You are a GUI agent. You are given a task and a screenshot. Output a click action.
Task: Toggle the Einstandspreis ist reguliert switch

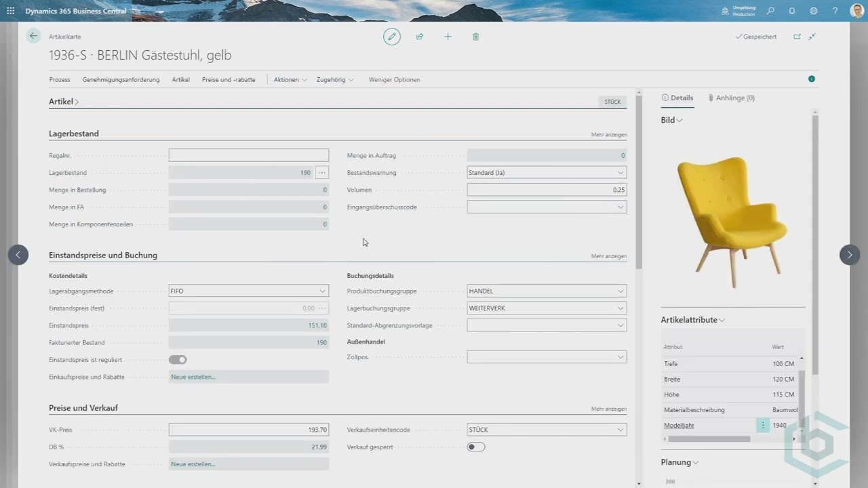(x=178, y=360)
